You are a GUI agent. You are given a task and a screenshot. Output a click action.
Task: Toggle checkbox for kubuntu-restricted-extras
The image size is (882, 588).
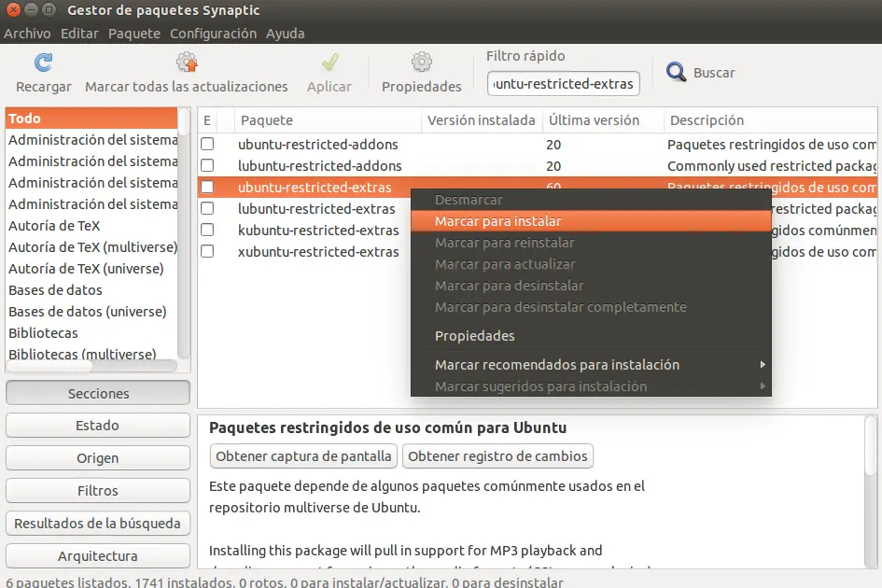click(207, 230)
